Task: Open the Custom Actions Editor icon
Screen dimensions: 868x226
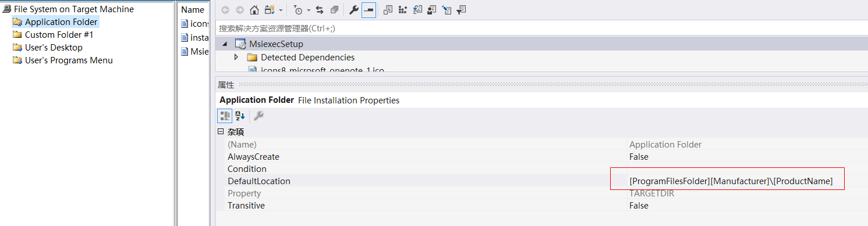Action: (x=447, y=10)
